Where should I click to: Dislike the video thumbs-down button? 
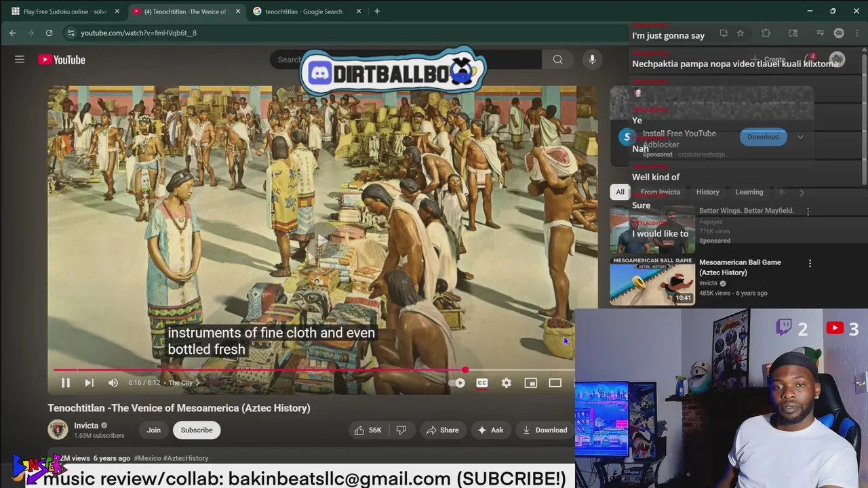(x=401, y=430)
